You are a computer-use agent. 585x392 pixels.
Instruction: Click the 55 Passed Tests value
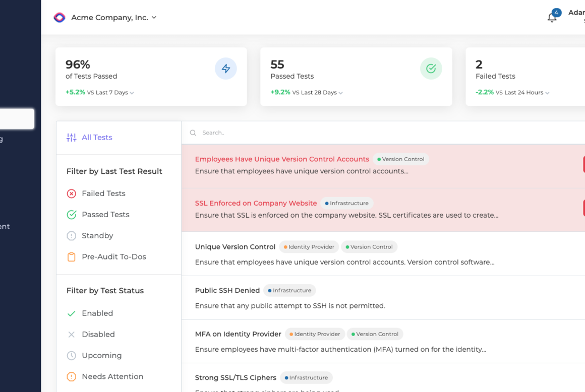[277, 64]
